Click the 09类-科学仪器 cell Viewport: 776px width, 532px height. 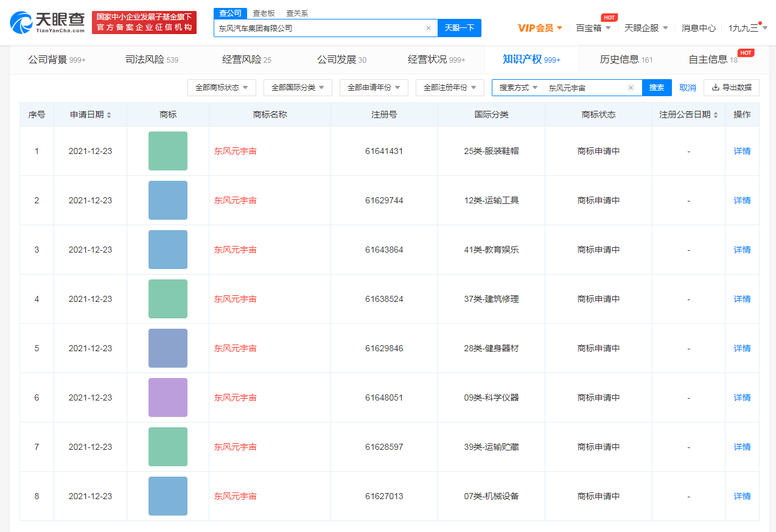pyautogui.click(x=491, y=397)
